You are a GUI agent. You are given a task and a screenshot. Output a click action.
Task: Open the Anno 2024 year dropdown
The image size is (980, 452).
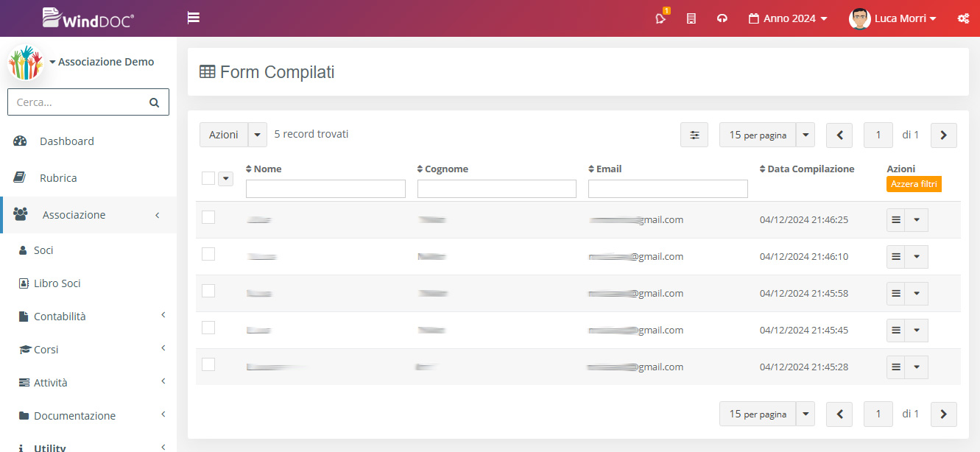788,18
